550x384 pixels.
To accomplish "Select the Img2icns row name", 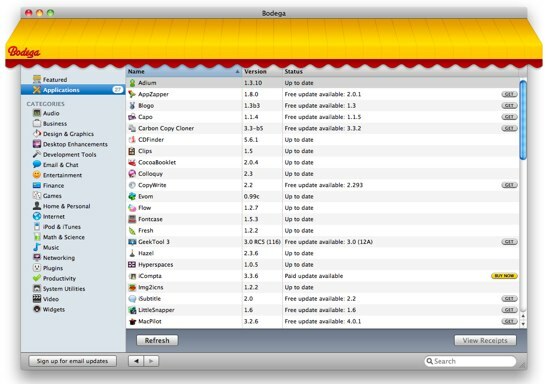I will (151, 287).
